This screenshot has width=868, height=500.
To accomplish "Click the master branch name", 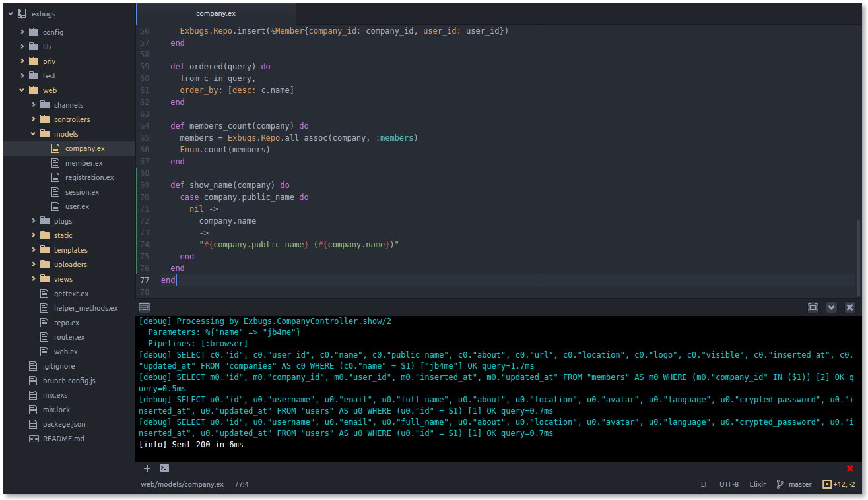I will [x=800, y=484].
